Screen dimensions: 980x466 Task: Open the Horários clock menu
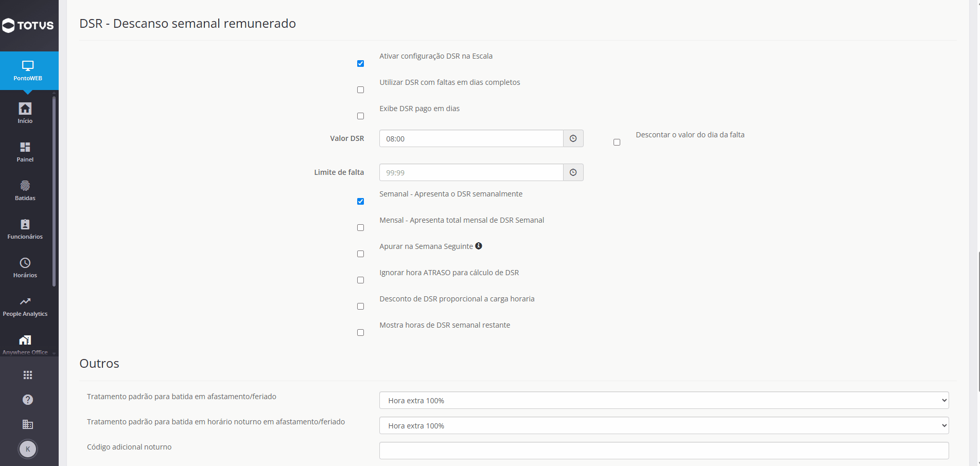(25, 267)
